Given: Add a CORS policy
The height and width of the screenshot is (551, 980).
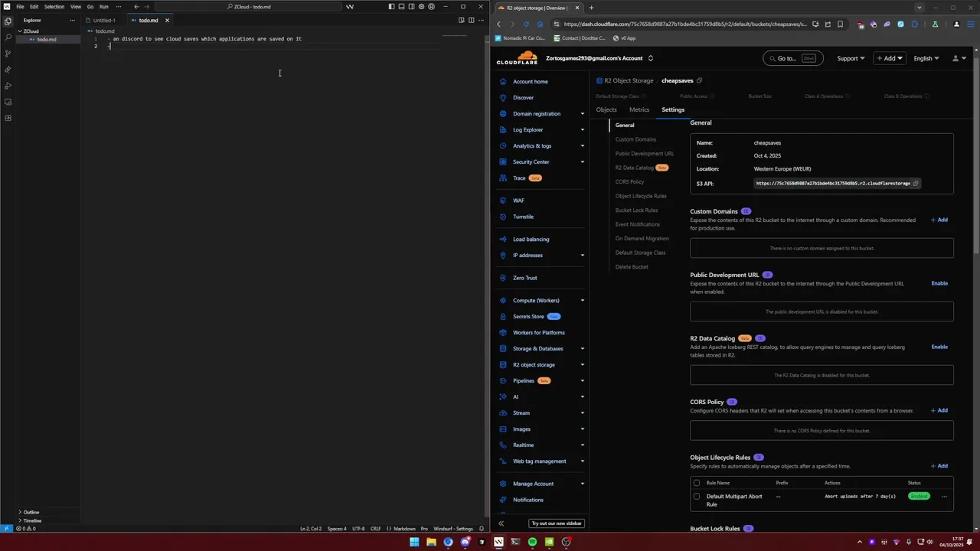Looking at the screenshot, I should (x=939, y=411).
